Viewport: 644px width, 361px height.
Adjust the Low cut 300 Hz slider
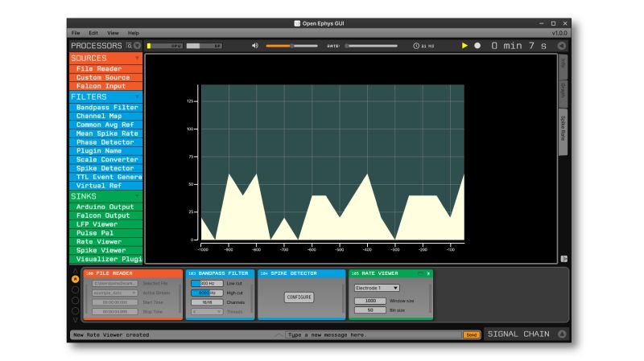coord(207,284)
